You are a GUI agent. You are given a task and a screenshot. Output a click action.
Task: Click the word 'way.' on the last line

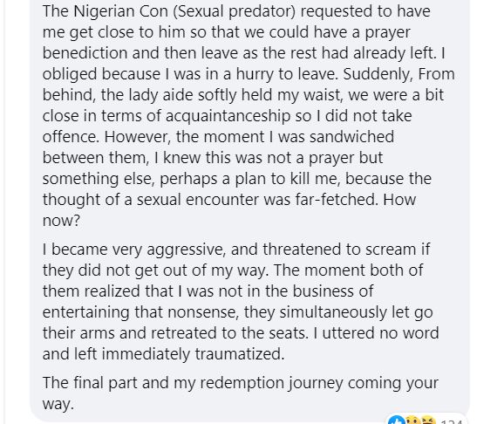point(58,405)
